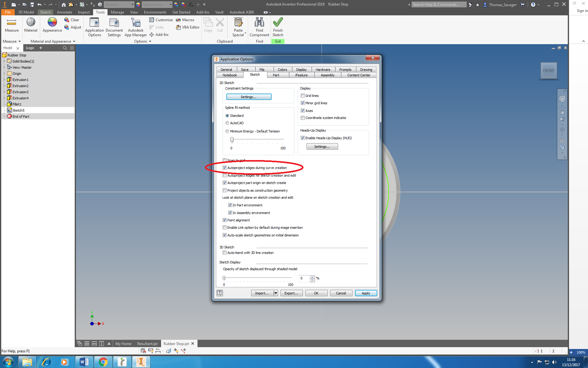Screen dimensions: 588x368
Task: Open the Manage ribbon tab
Action: [117, 12]
